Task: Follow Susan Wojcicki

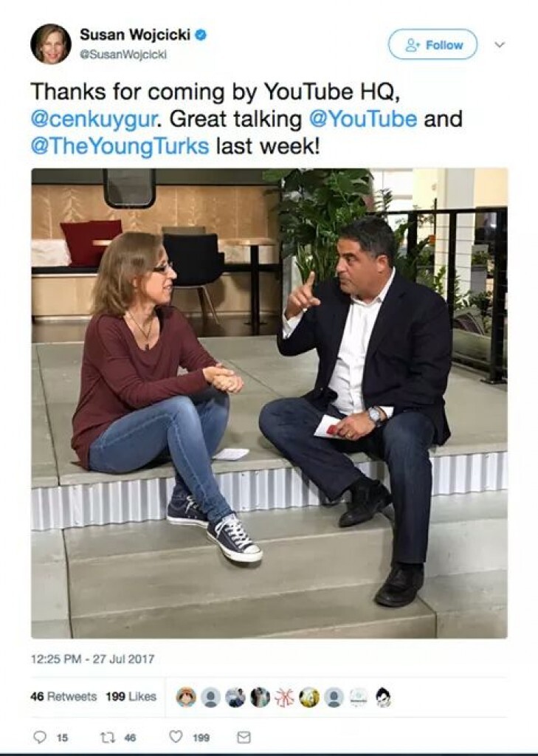Action: (x=432, y=44)
